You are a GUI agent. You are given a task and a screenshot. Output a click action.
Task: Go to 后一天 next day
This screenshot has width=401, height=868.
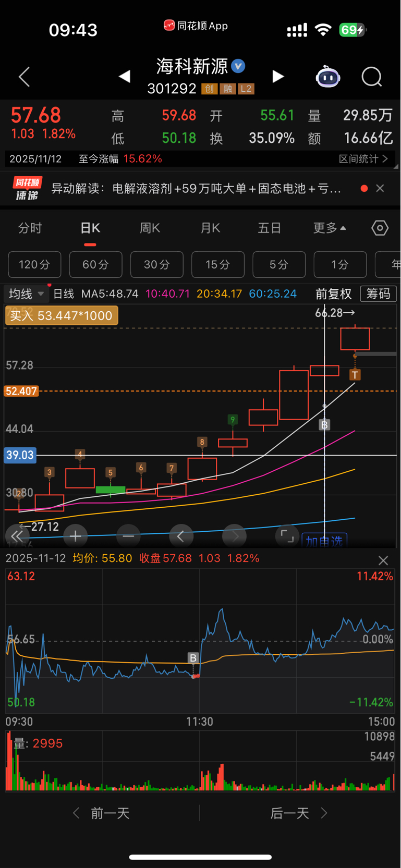tap(299, 813)
